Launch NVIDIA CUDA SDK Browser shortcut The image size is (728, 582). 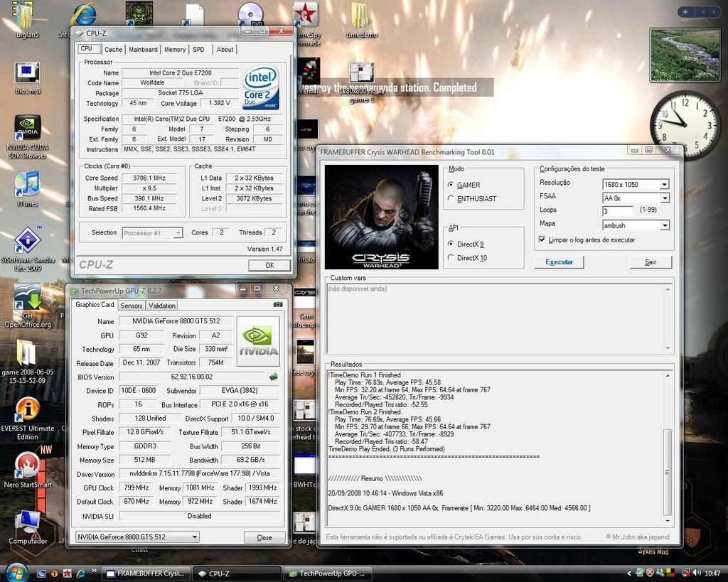28,137
